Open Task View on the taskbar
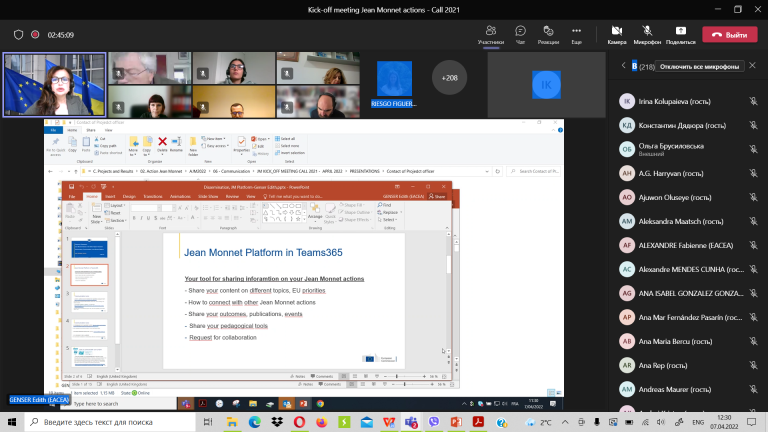The image size is (768, 432). pyautogui.click(x=208, y=422)
